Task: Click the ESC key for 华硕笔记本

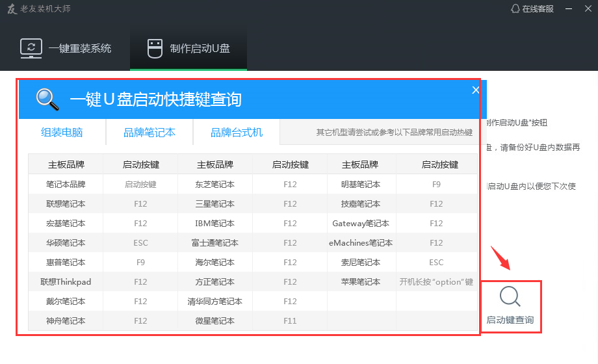Action: 140,242
